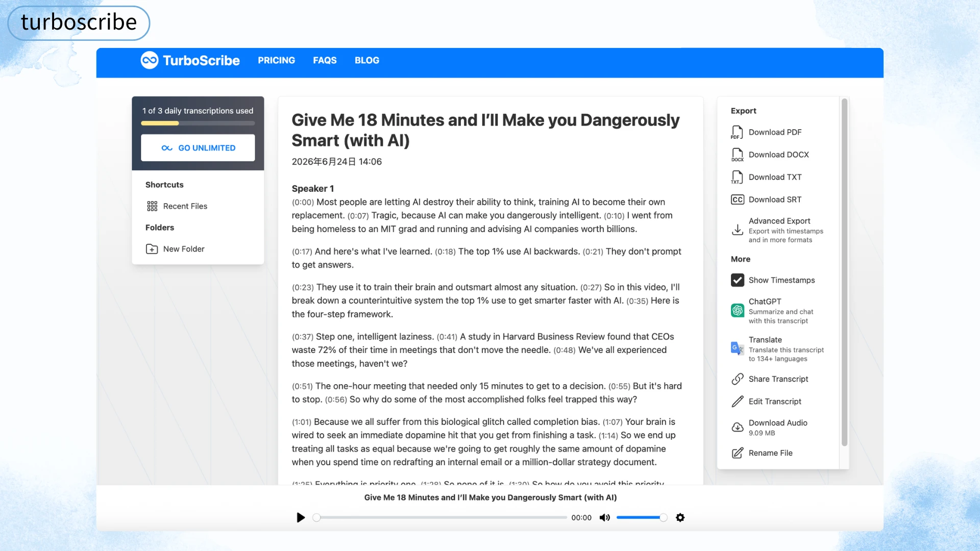Jump to timestamp (1:14) in transcript
This screenshot has height=551, width=980.
pyautogui.click(x=608, y=435)
